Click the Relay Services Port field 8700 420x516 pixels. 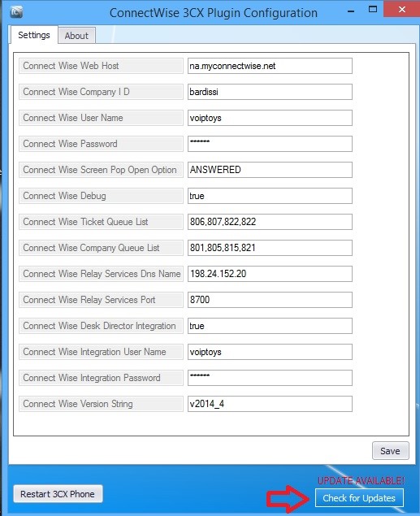pos(270,300)
